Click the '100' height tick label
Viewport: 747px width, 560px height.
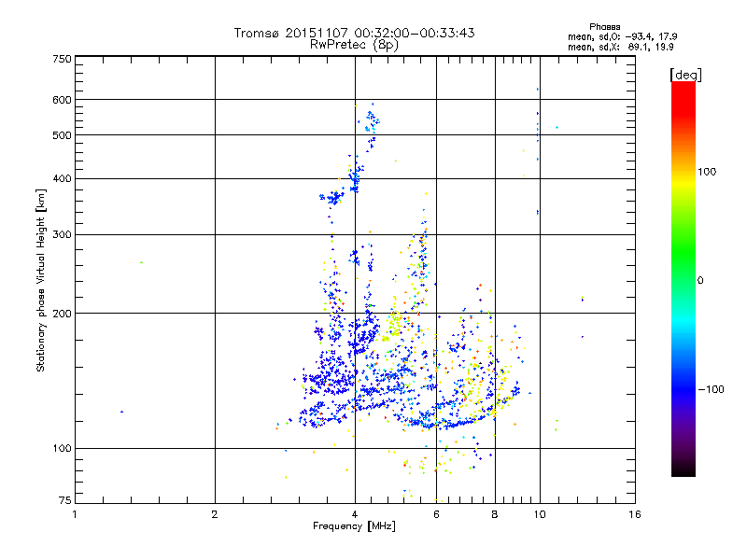[62, 449]
